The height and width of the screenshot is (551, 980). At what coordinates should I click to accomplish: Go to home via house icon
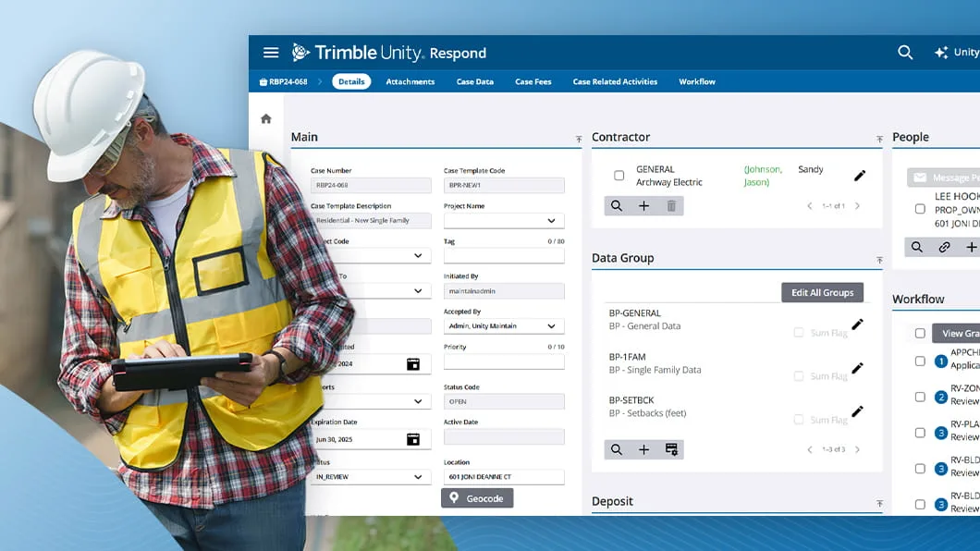pyautogui.click(x=266, y=118)
